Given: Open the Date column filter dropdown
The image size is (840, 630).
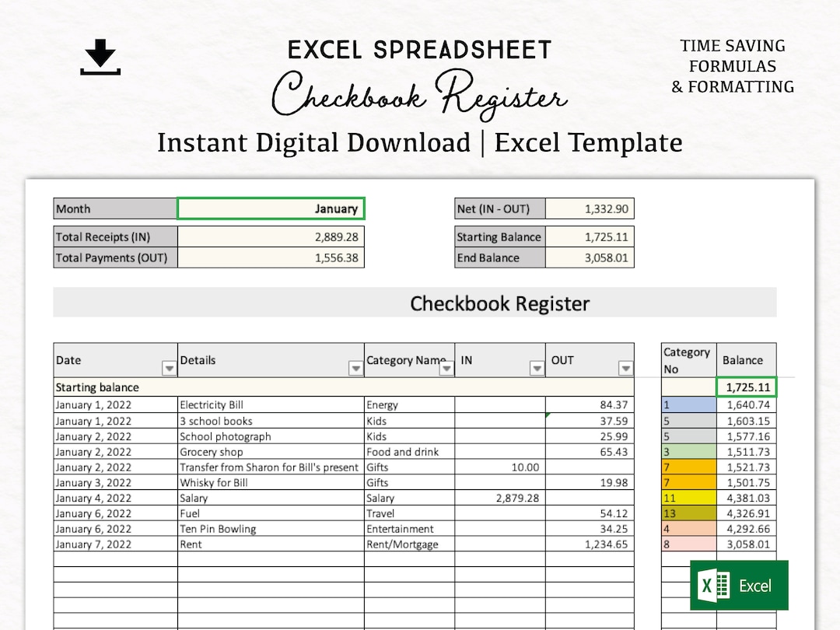Looking at the screenshot, I should pos(169,369).
